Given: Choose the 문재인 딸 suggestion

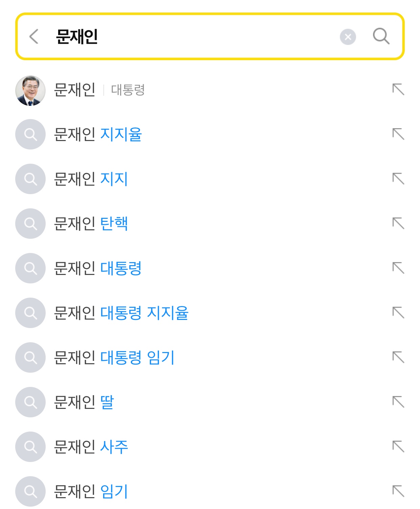Looking at the screenshot, I should [x=84, y=402].
